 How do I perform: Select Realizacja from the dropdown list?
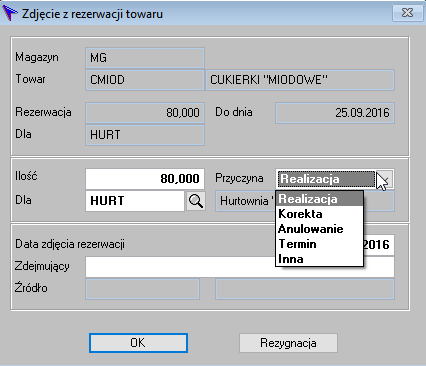point(319,199)
